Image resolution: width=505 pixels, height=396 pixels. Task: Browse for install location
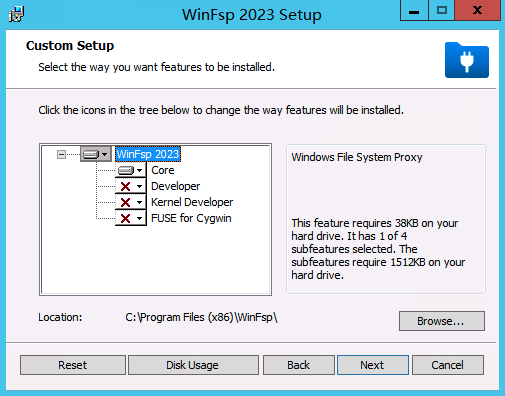[442, 321]
